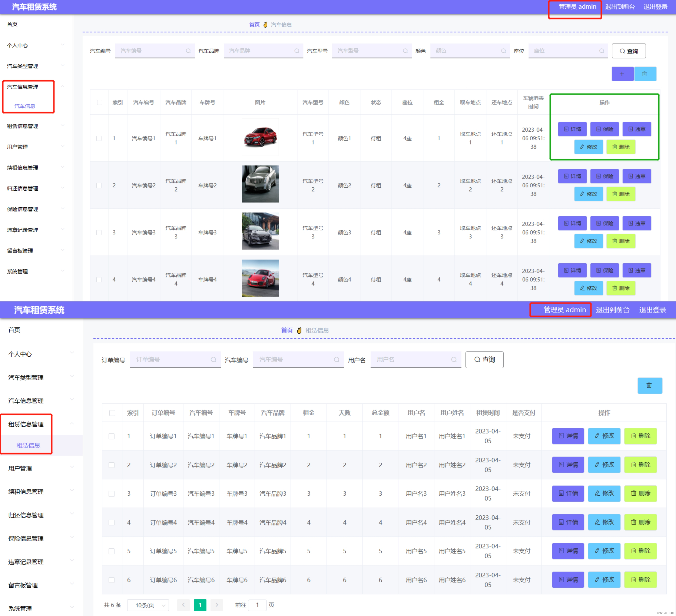Click 退出登录 in the top header
676x616 pixels.
[x=655, y=7]
